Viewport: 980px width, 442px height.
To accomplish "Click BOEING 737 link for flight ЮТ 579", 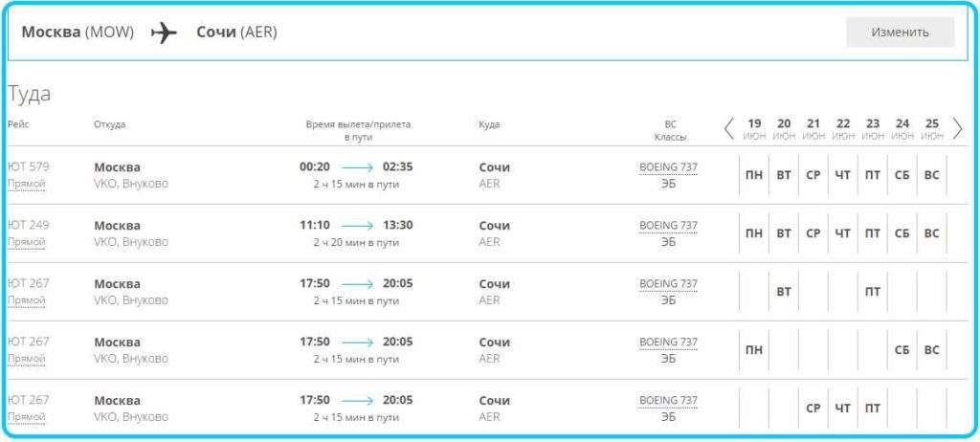I will tap(668, 167).
